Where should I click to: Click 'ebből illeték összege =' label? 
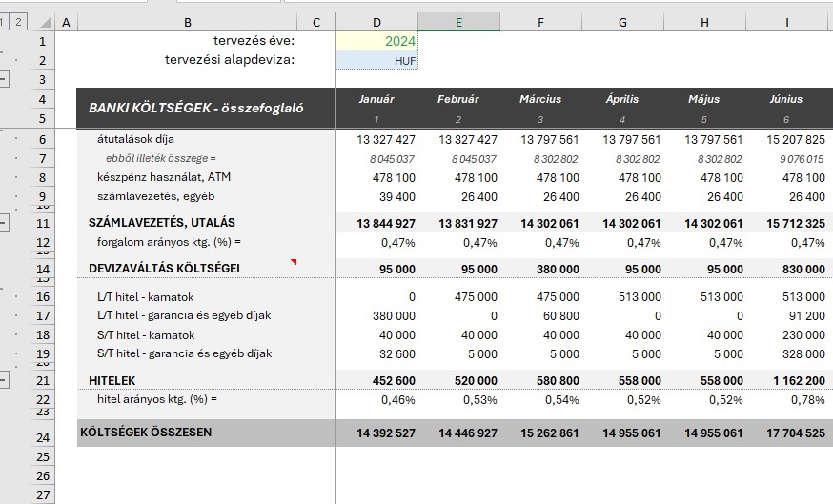161,158
